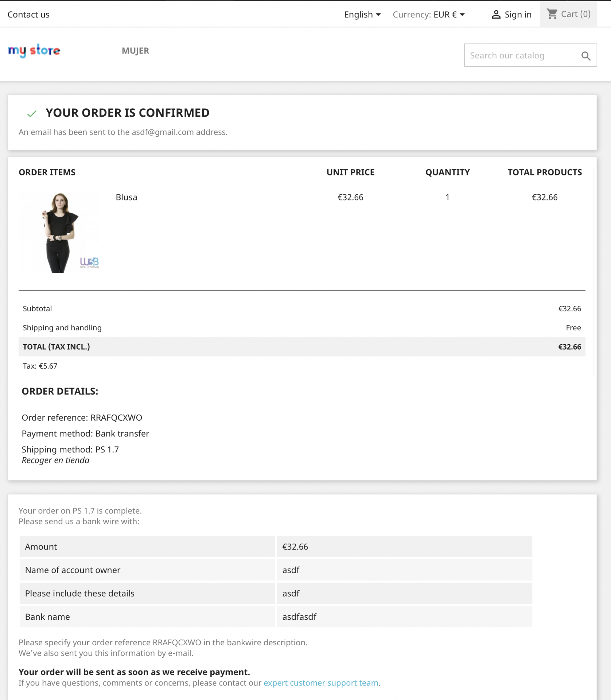
Task: Click the shopping cart icon
Action: click(552, 14)
